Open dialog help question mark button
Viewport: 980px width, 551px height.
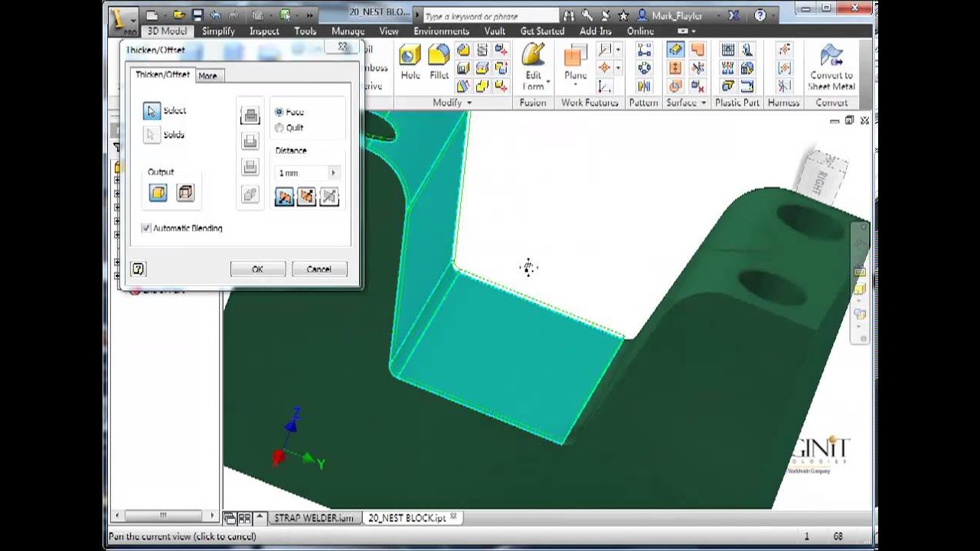click(138, 269)
